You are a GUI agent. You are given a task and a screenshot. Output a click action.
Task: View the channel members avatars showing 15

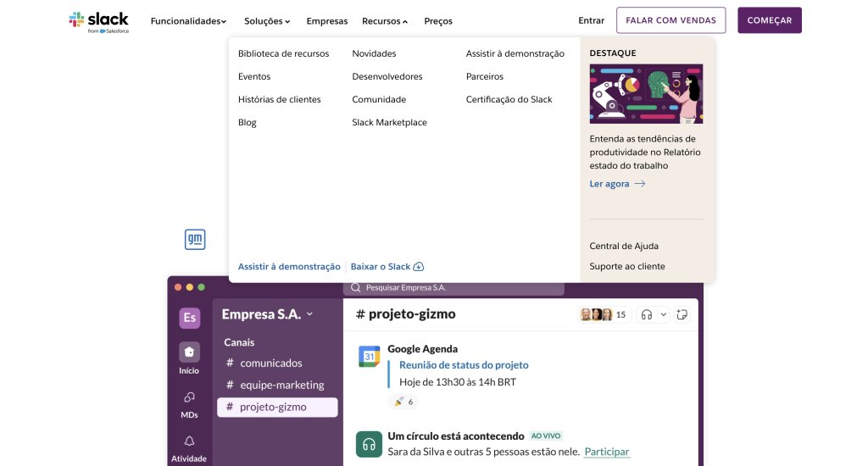604,315
